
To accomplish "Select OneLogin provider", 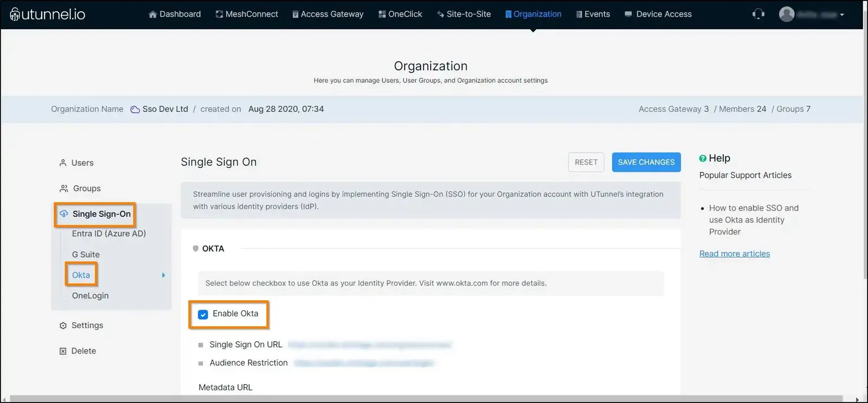I will [x=90, y=295].
